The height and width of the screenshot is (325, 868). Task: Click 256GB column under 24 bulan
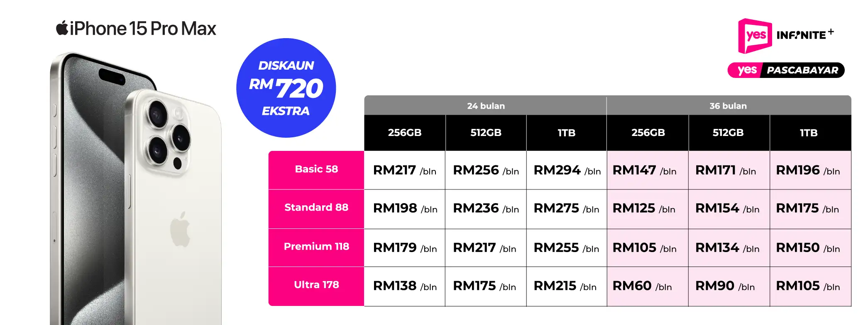click(x=405, y=133)
